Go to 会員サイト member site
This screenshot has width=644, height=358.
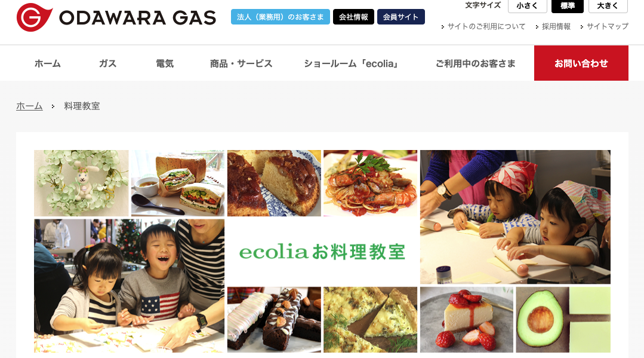[x=401, y=17]
